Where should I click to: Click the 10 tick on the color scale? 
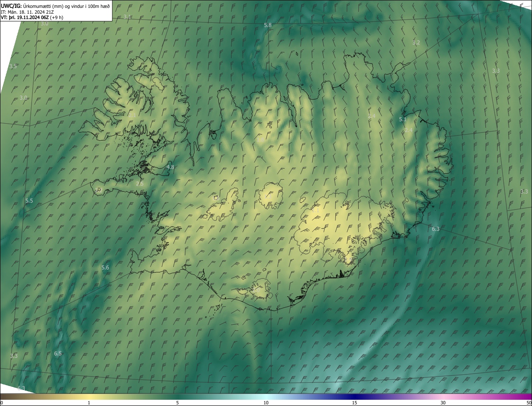pos(266,403)
